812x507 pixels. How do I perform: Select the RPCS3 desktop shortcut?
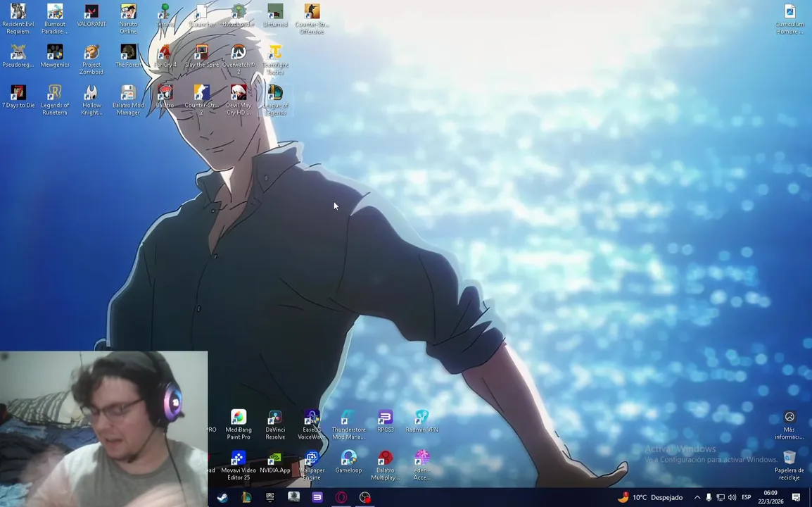pyautogui.click(x=386, y=421)
